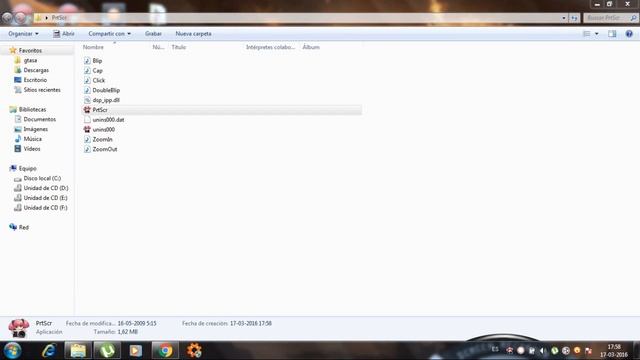Click the Forward navigation button
Image resolution: width=640 pixels, height=360 pixels.
pyautogui.click(x=20, y=18)
